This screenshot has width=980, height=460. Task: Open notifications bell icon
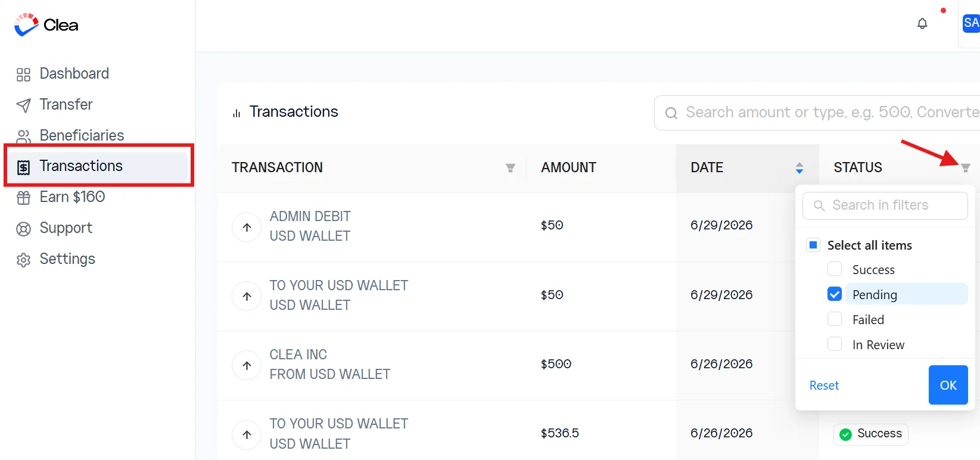click(922, 24)
